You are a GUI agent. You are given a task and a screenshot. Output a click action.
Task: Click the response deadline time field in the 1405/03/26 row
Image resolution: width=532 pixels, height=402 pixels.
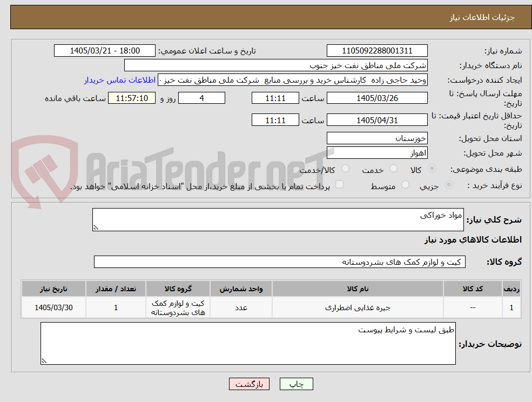point(275,98)
